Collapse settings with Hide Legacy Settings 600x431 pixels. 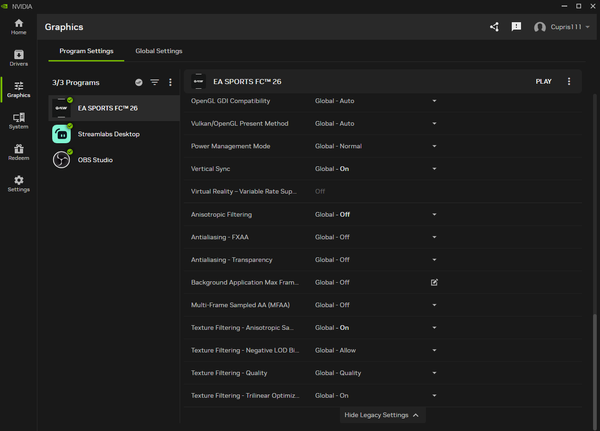coord(383,415)
